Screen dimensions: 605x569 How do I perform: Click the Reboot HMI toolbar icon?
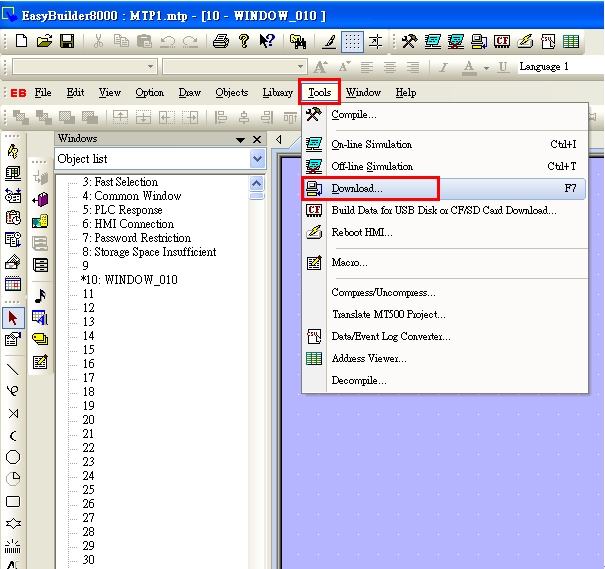[x=525, y=41]
